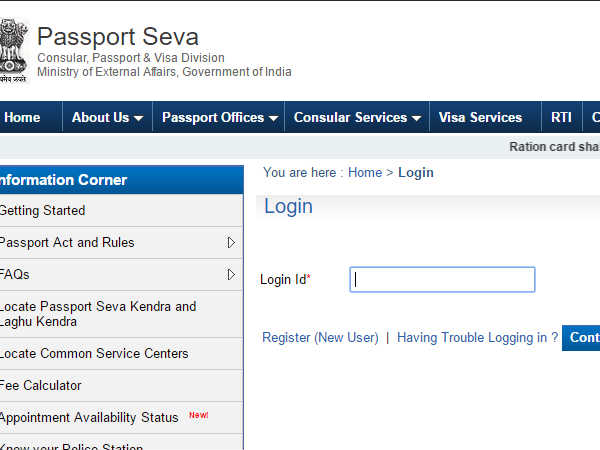The width and height of the screenshot is (600, 450).
Task: Click Having Trouble Logging in link
Action: pos(477,338)
